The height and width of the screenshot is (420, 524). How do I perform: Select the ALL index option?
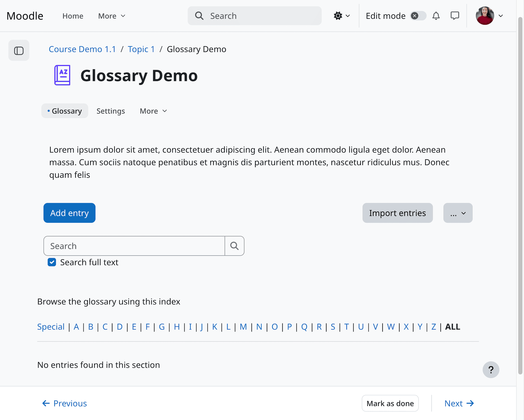tap(452, 327)
